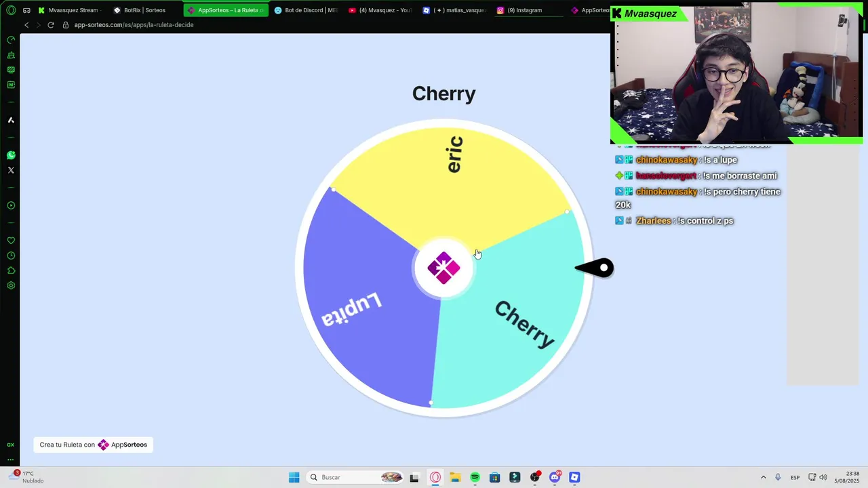This screenshot has height=488, width=868.
Task: Open bookmarks heart icon in sidebar
Action: pos(11,241)
